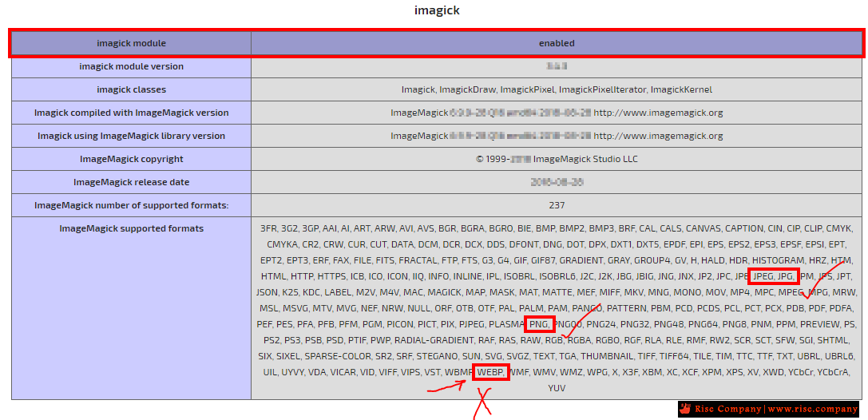This screenshot has width=868, height=420.
Task: Click "ImageMagick Studio LLC" copyright text
Action: (x=585, y=160)
